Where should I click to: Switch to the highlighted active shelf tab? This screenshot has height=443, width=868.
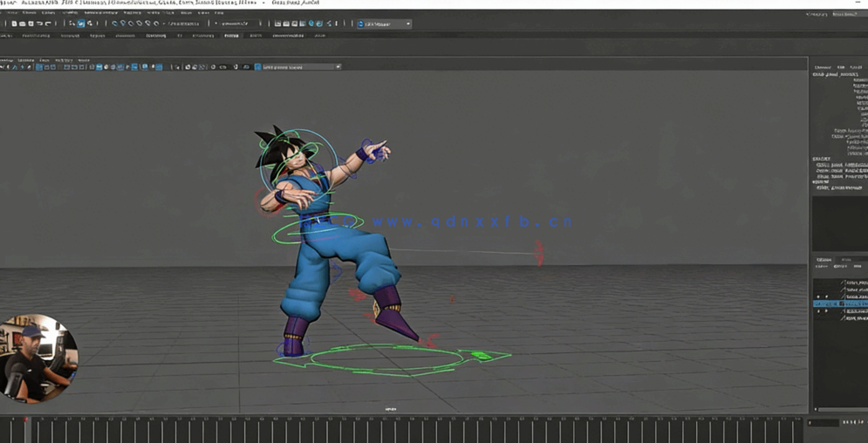pos(231,36)
